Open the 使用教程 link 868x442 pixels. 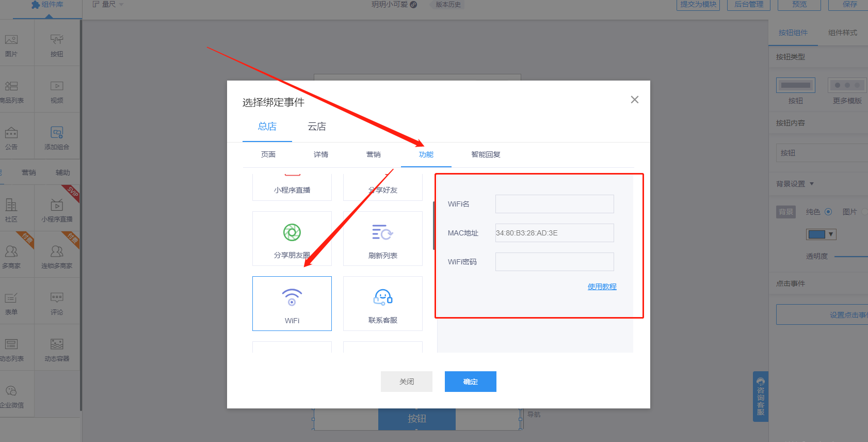click(602, 287)
